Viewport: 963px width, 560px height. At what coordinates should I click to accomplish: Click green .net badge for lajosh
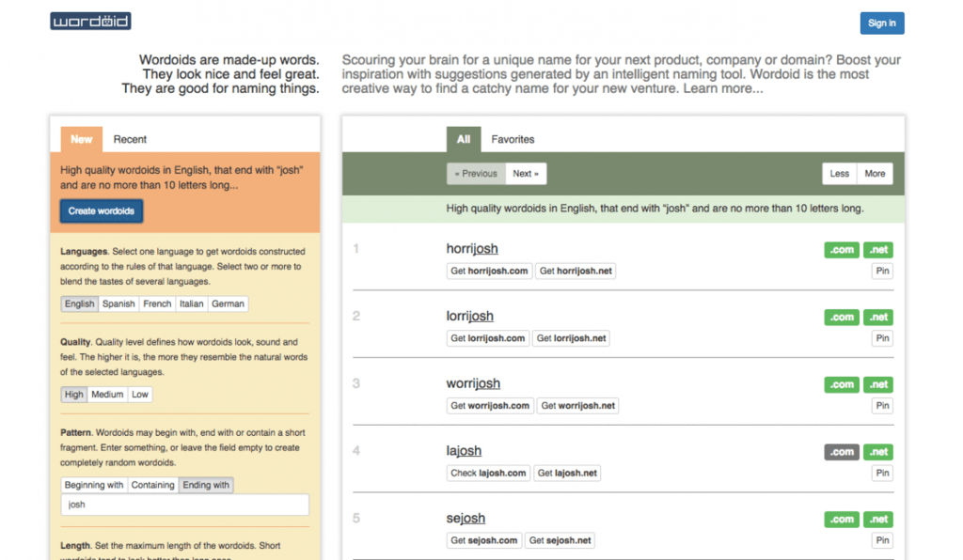pos(878,452)
